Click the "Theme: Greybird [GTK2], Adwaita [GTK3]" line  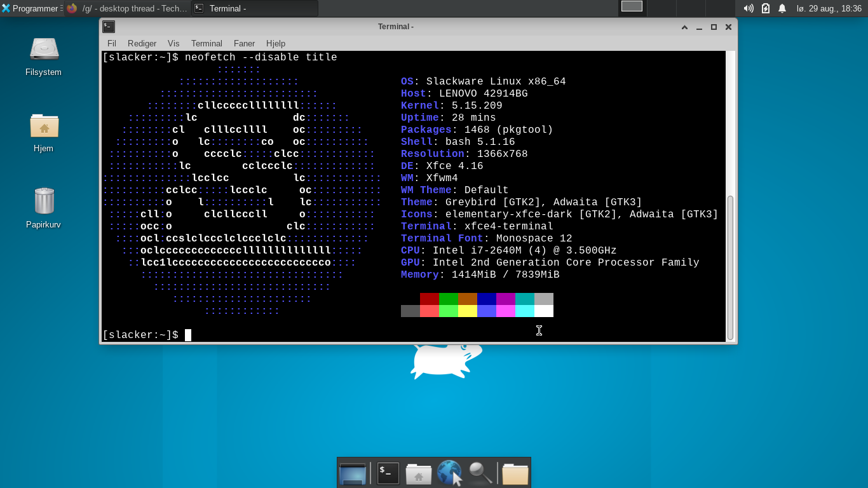[x=522, y=202]
